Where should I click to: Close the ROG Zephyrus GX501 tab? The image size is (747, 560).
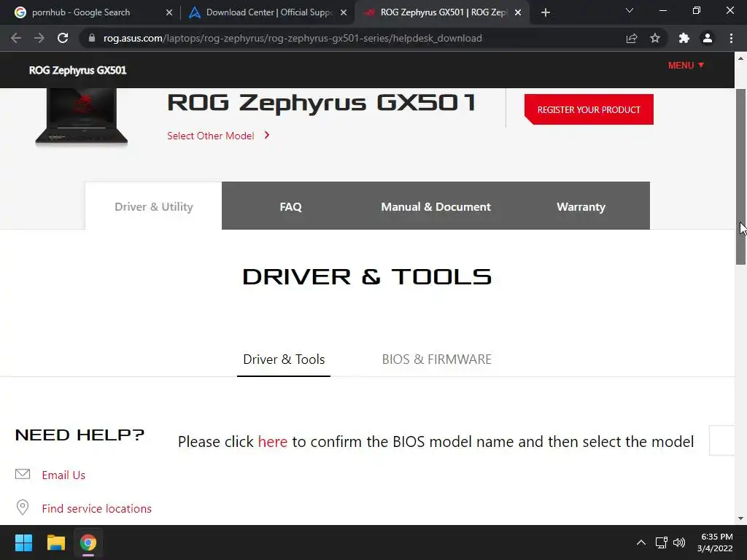point(518,12)
